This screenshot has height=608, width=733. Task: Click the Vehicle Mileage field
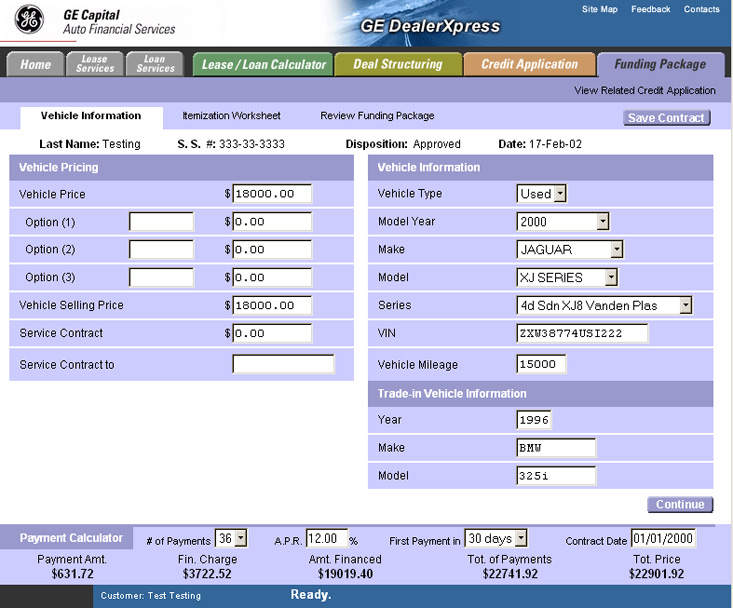[x=541, y=364]
